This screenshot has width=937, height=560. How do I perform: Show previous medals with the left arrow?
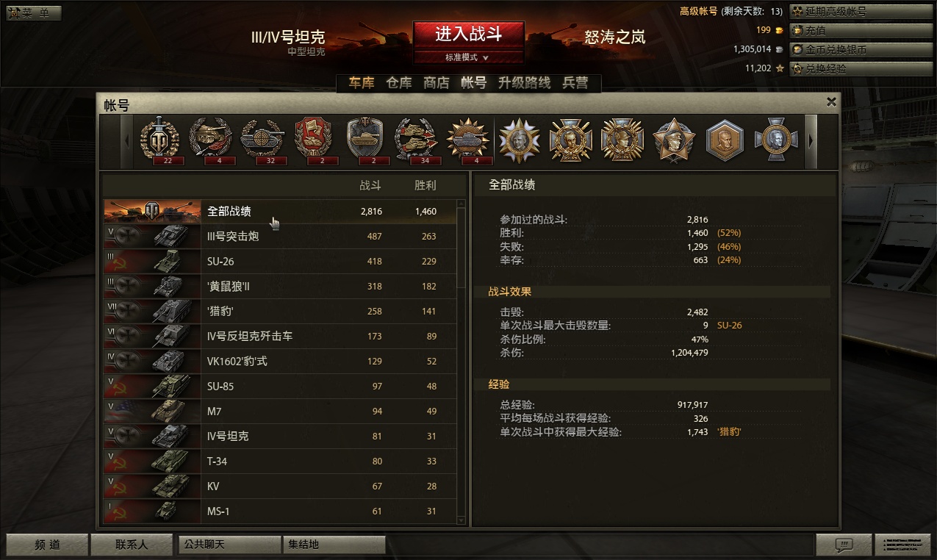point(126,140)
